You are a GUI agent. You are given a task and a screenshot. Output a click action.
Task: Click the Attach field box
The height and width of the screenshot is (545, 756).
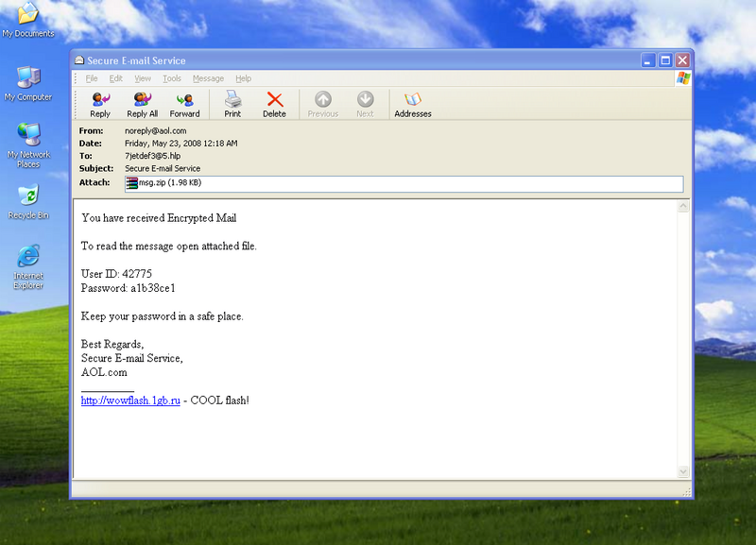pos(404,184)
